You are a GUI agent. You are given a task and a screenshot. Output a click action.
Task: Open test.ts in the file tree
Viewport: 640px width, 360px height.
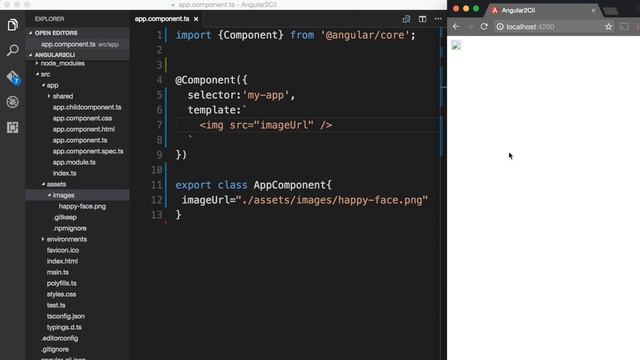(x=56, y=305)
